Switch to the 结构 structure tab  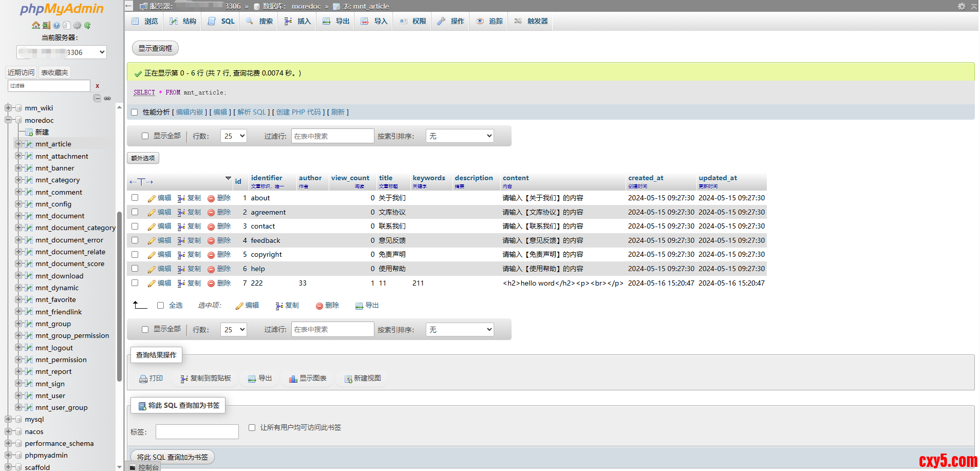[x=183, y=21]
